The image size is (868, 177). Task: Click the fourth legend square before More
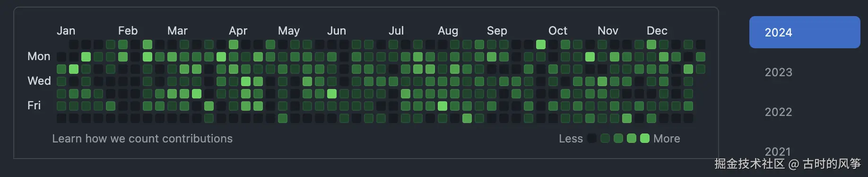tap(632, 138)
